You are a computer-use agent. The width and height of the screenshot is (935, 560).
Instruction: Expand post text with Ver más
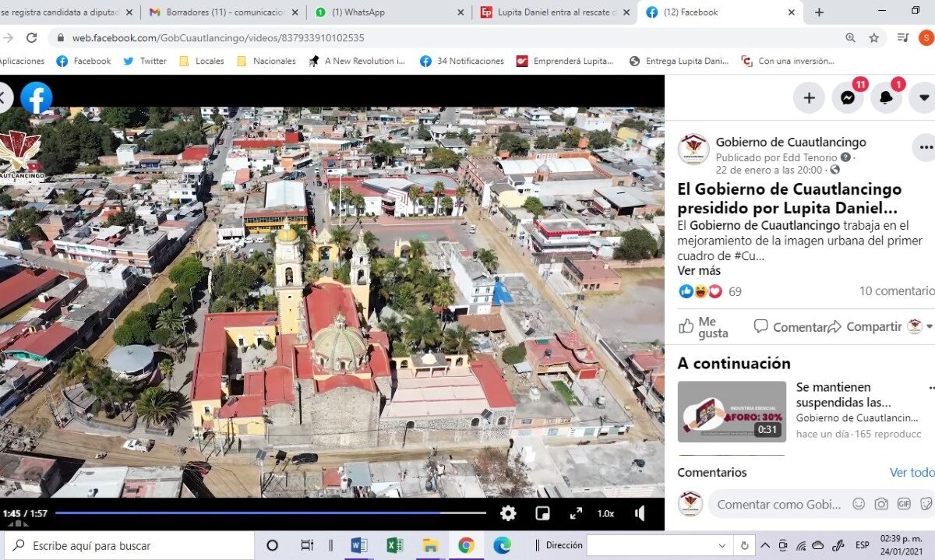(x=699, y=270)
